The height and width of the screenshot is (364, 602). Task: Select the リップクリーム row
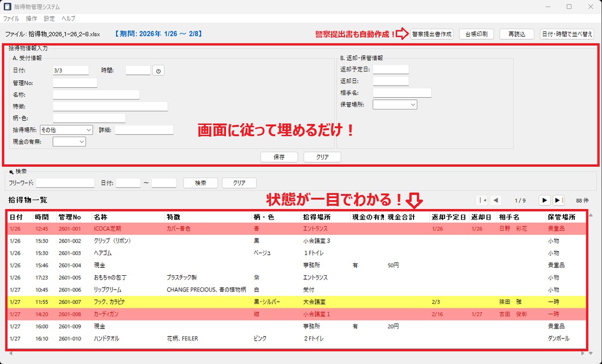pos(297,290)
